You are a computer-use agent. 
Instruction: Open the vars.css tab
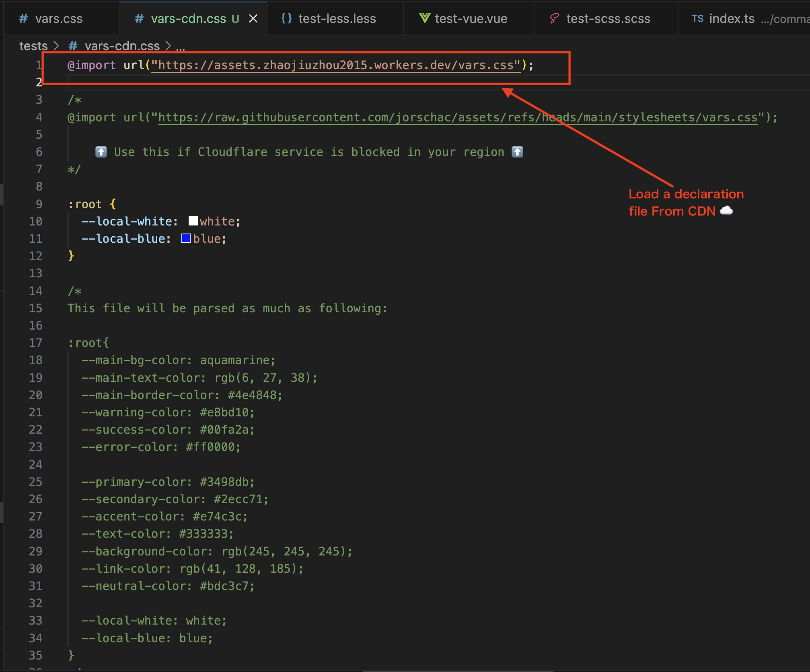click(x=59, y=18)
